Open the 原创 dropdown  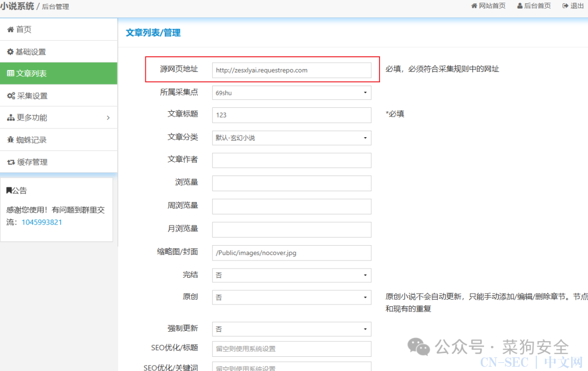(x=292, y=297)
